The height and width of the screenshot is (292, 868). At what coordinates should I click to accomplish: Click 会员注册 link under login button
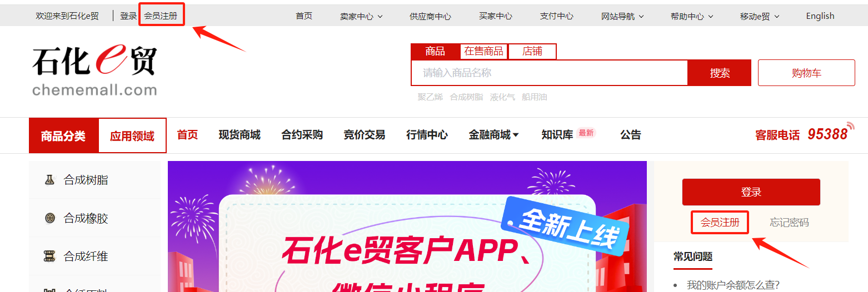pyautogui.click(x=720, y=223)
